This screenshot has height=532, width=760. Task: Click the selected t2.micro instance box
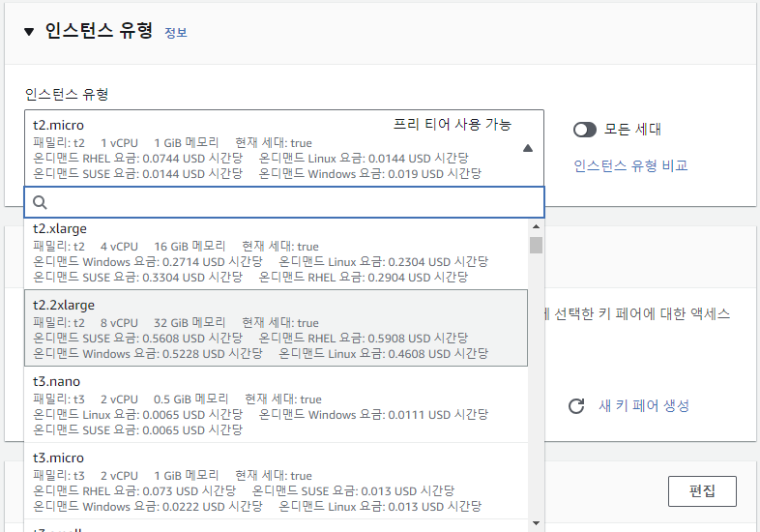(x=284, y=148)
